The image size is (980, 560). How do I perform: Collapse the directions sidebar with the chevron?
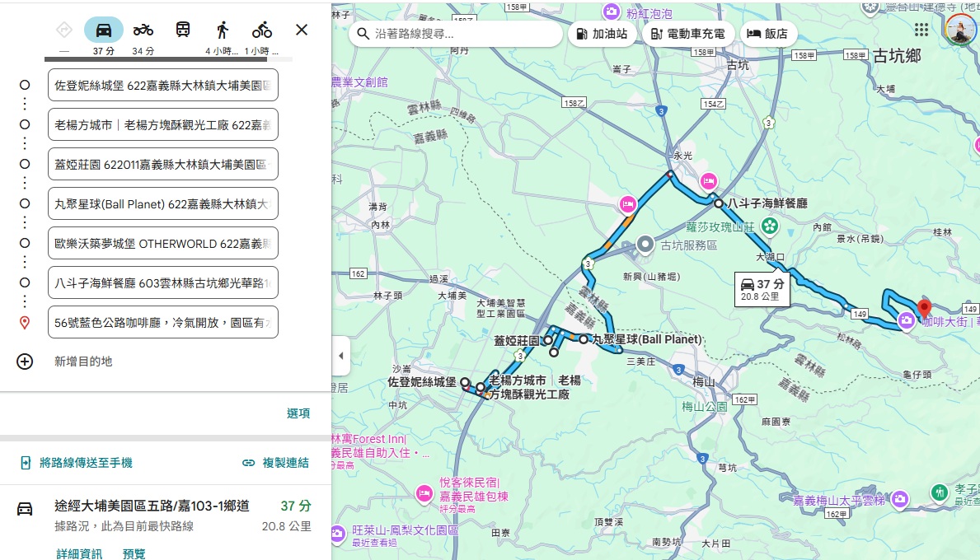(x=340, y=357)
